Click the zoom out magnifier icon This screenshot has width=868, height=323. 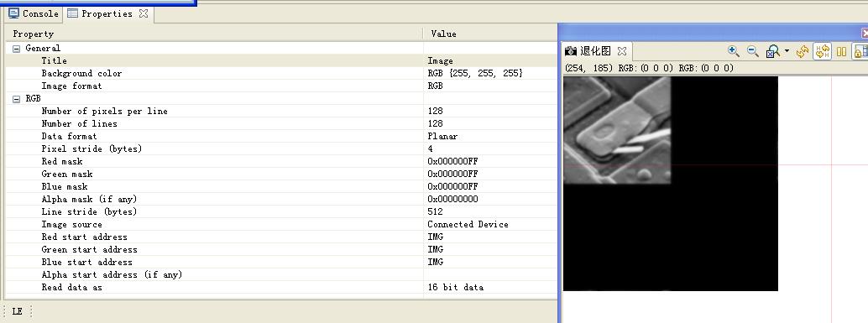(752, 51)
